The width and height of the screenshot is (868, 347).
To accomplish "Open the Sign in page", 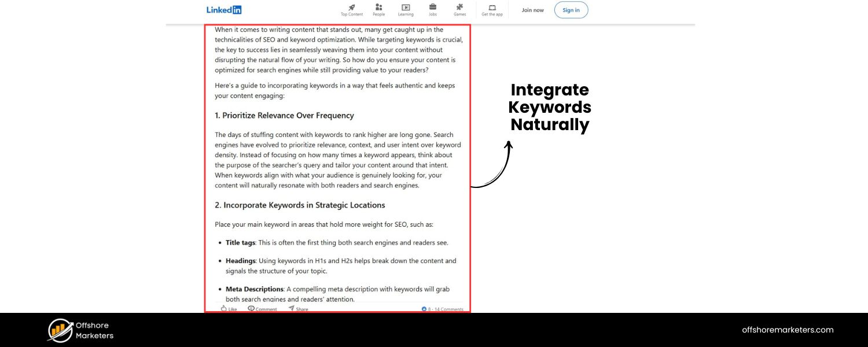I will [x=571, y=10].
